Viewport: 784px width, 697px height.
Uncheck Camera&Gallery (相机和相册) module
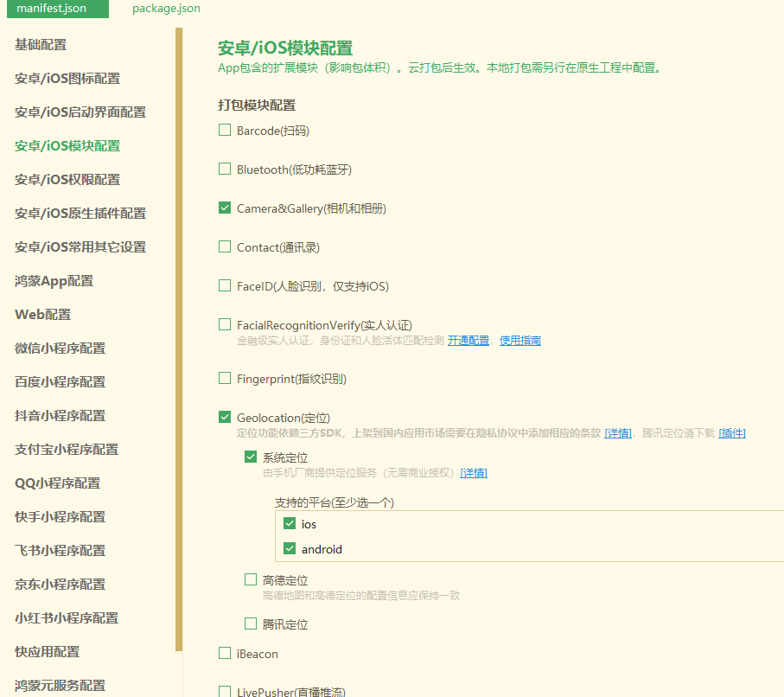tap(225, 208)
